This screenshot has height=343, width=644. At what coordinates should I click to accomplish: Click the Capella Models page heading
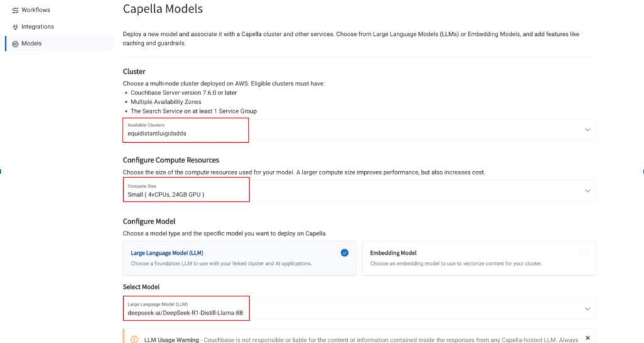[x=163, y=9]
